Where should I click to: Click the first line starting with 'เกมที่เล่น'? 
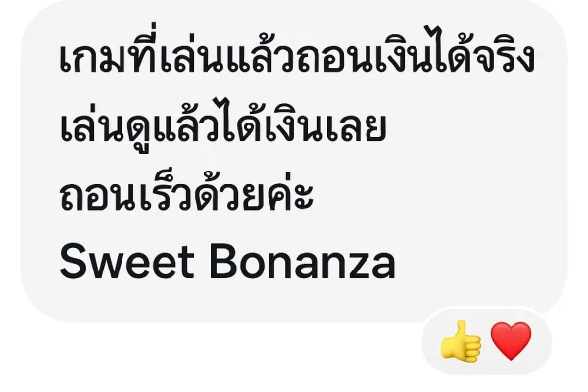(x=297, y=53)
